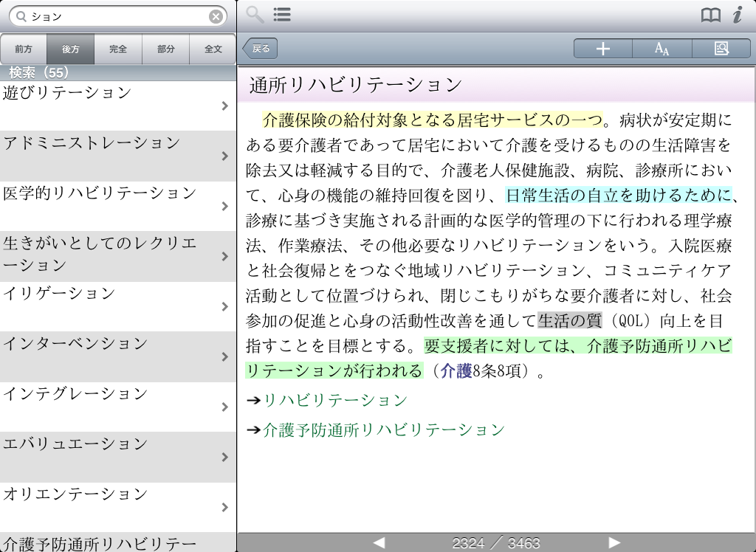Go to previous entry arrow
Screen dimensions: 756x552
click(379, 542)
